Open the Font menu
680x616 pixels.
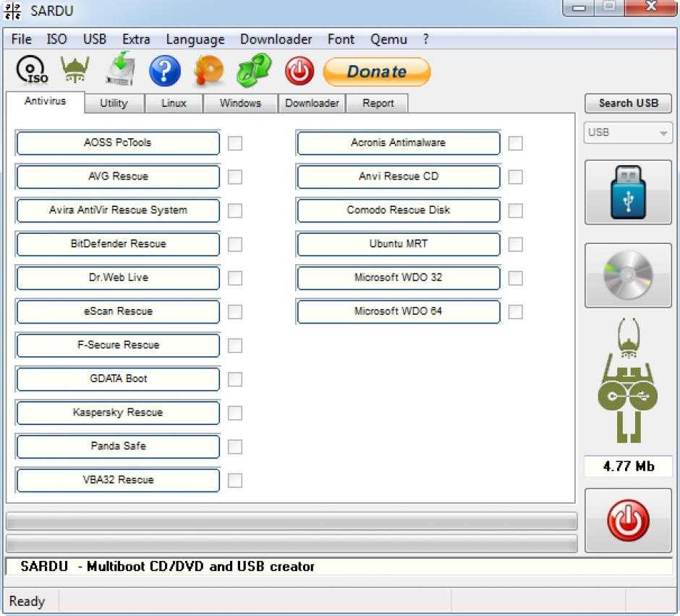341,39
